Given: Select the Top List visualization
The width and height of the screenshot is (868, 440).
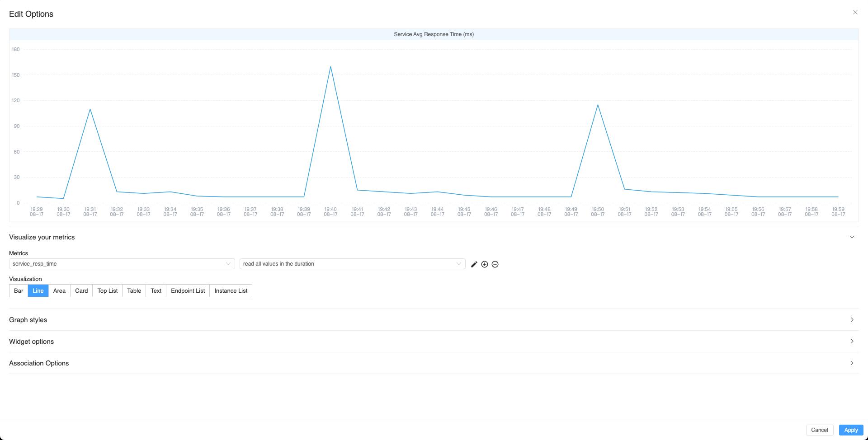Looking at the screenshot, I should (108, 291).
